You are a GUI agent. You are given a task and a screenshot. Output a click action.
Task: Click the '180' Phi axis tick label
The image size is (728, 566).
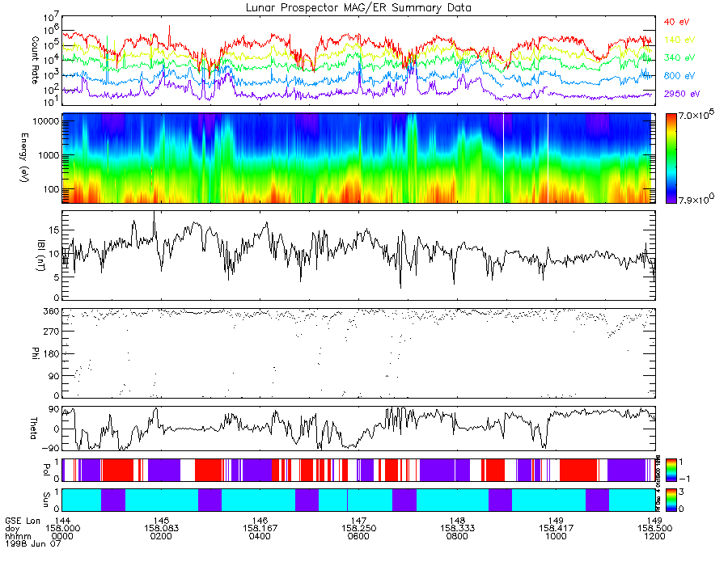(x=52, y=354)
